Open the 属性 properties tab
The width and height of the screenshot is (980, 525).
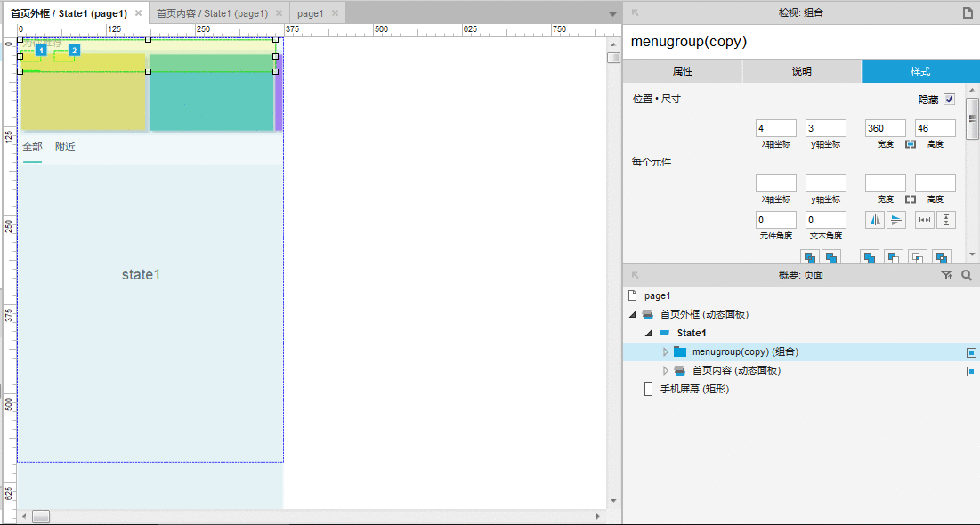pos(683,71)
